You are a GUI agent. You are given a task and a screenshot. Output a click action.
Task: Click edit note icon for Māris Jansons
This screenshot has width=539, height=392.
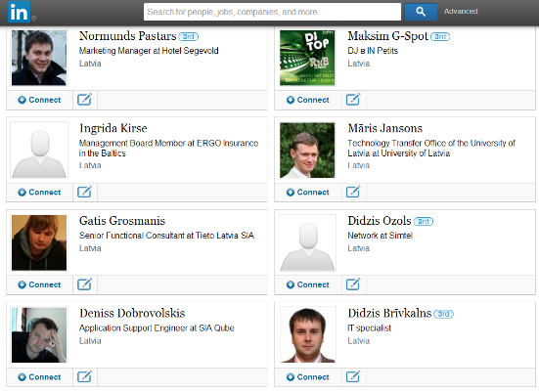[x=353, y=192]
